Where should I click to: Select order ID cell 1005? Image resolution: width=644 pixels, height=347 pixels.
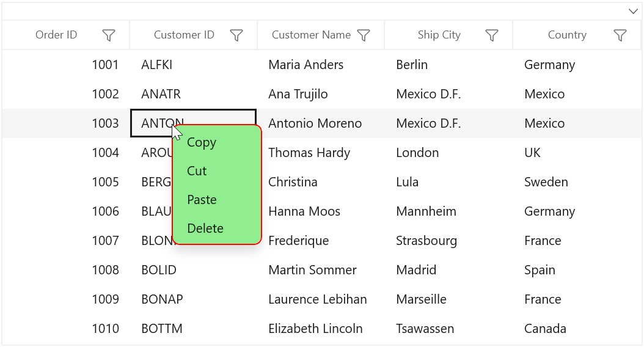pyautogui.click(x=66, y=182)
